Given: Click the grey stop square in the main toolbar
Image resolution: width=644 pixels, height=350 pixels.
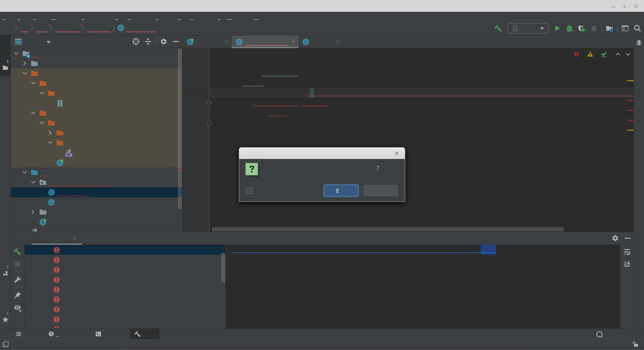Looking at the screenshot, I should (x=594, y=28).
